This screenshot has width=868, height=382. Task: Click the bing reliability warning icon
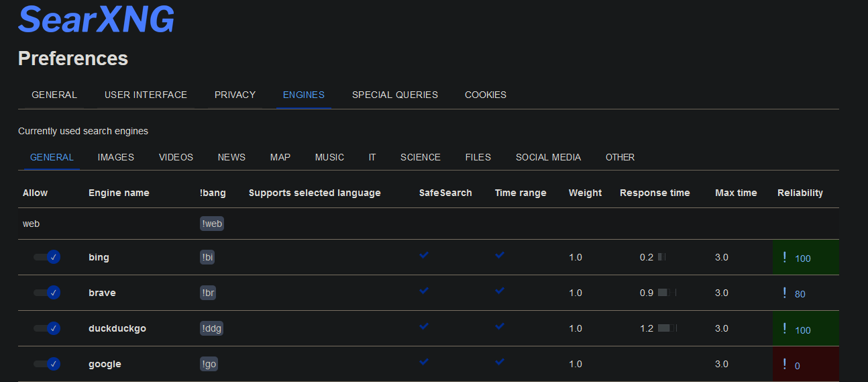[x=784, y=257]
